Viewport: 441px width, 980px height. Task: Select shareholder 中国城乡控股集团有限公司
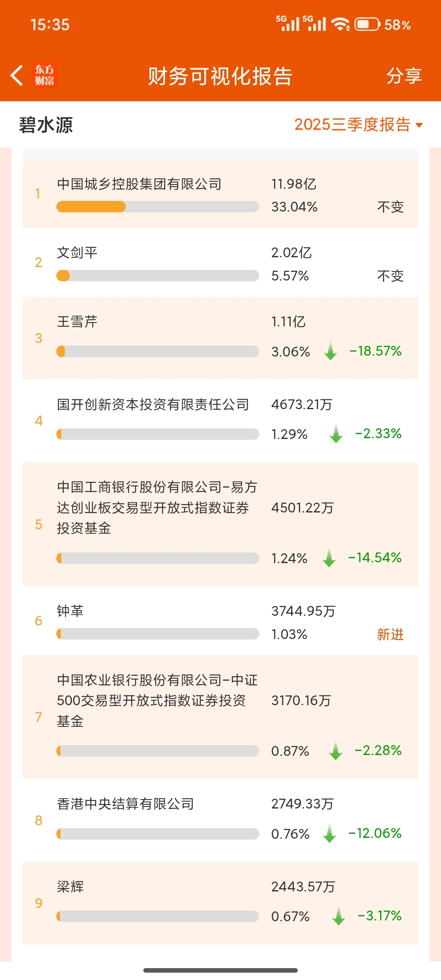tap(139, 184)
